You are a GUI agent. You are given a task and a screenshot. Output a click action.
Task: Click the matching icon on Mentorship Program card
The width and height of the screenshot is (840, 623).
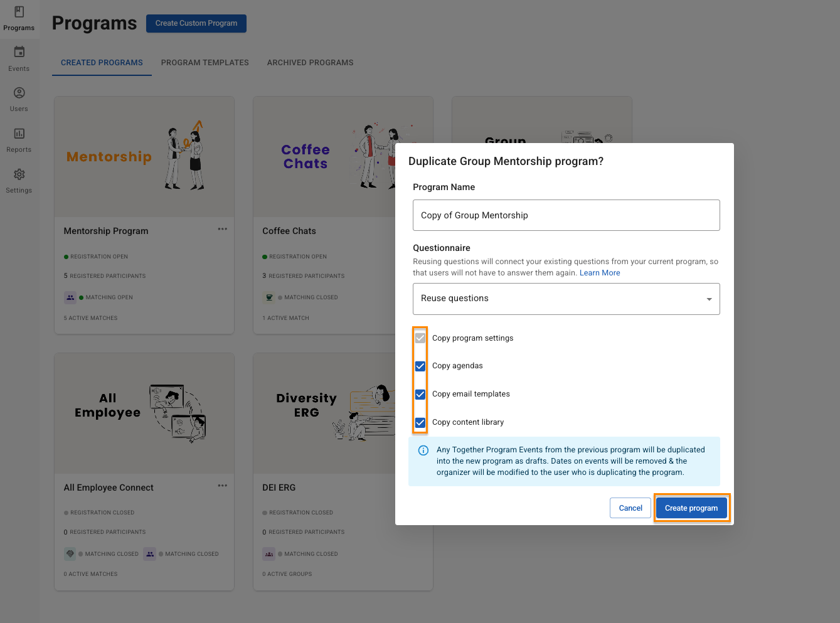pyautogui.click(x=70, y=297)
